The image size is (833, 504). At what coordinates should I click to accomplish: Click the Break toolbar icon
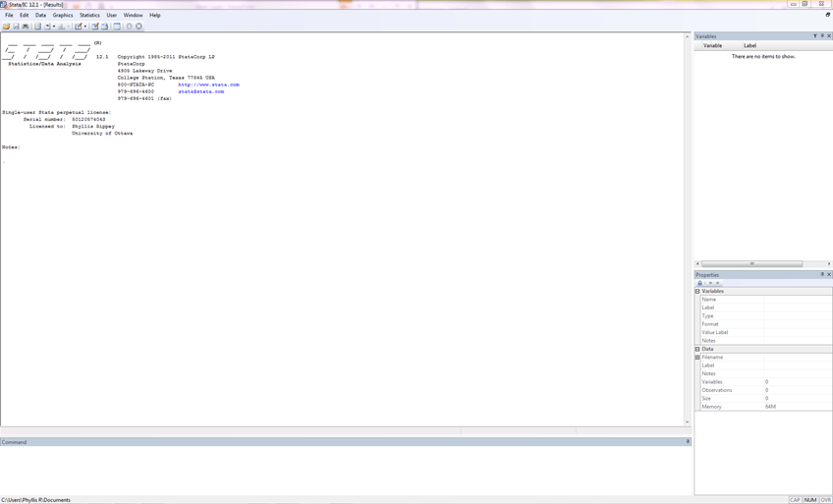[139, 26]
